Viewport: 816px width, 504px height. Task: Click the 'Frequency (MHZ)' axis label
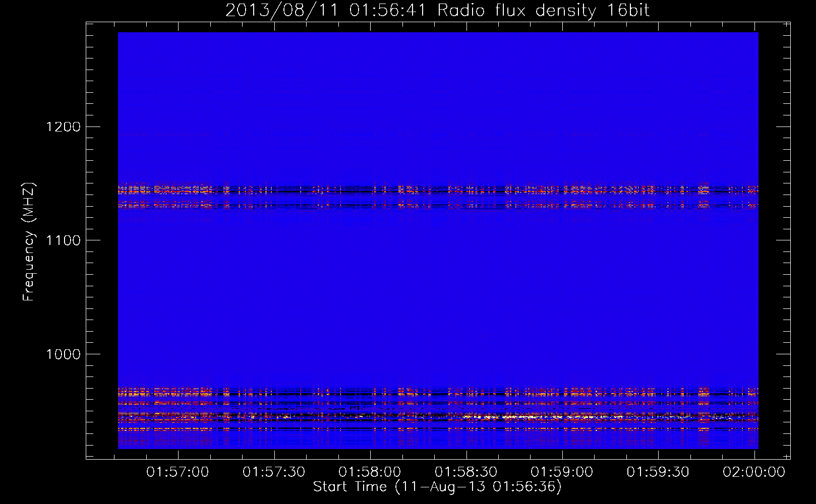[29, 241]
